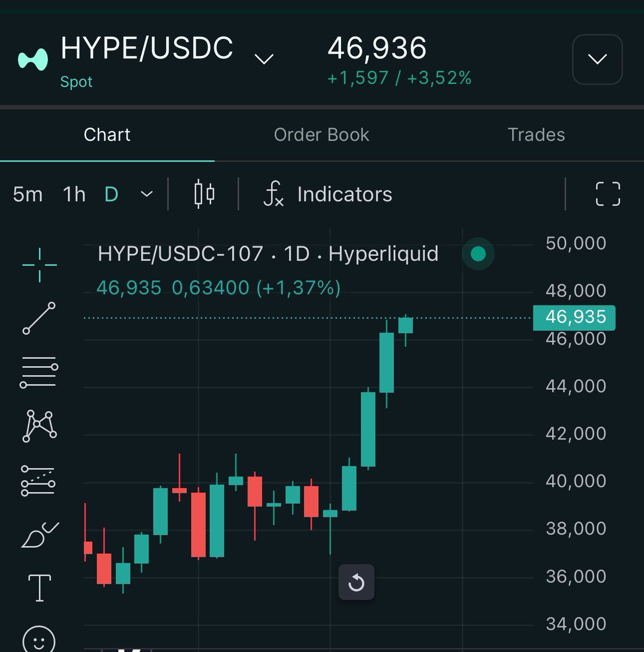This screenshot has width=644, height=652.
Task: Open the horizontal lines Fibonacci tool
Action: [x=39, y=372]
